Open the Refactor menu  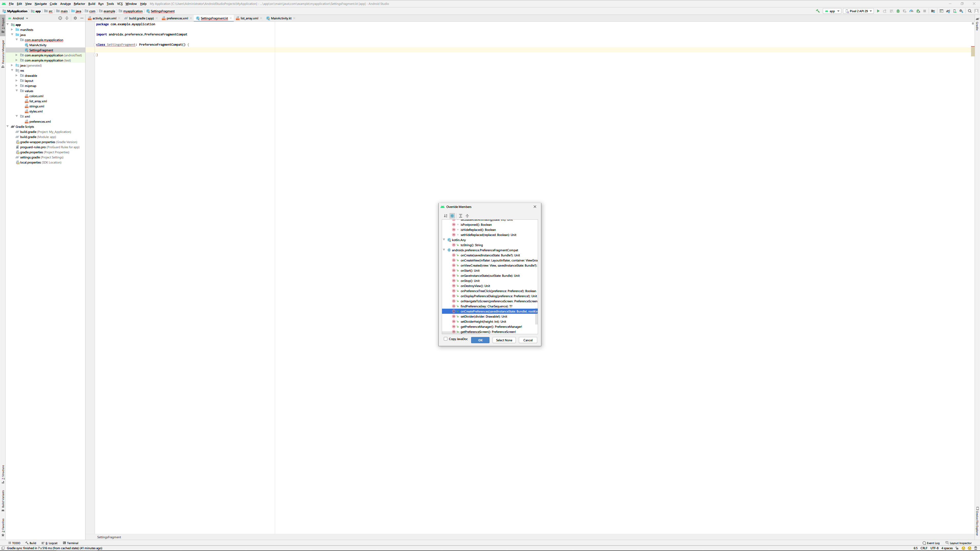coord(79,4)
